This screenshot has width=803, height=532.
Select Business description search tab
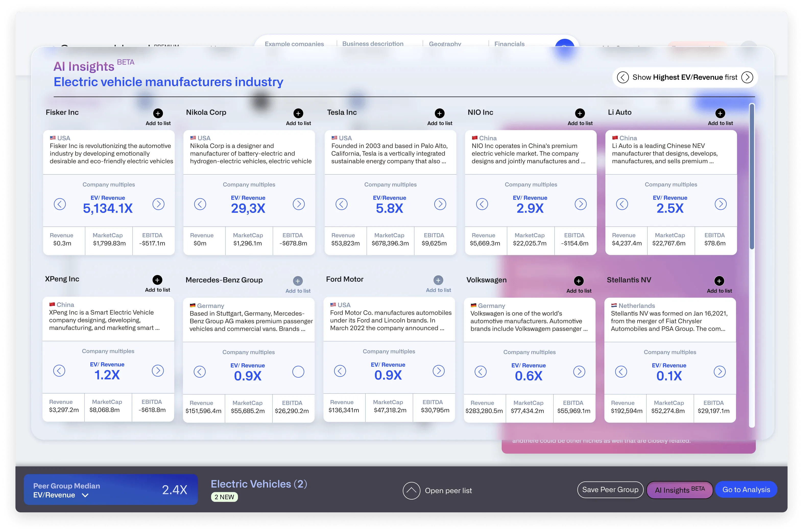[373, 44]
